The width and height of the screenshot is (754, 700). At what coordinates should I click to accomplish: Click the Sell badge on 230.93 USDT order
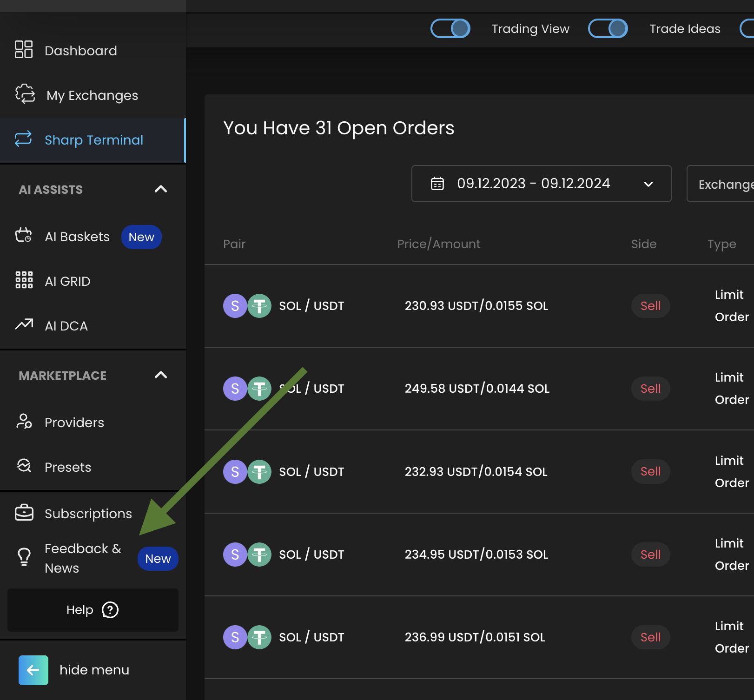pyautogui.click(x=650, y=306)
